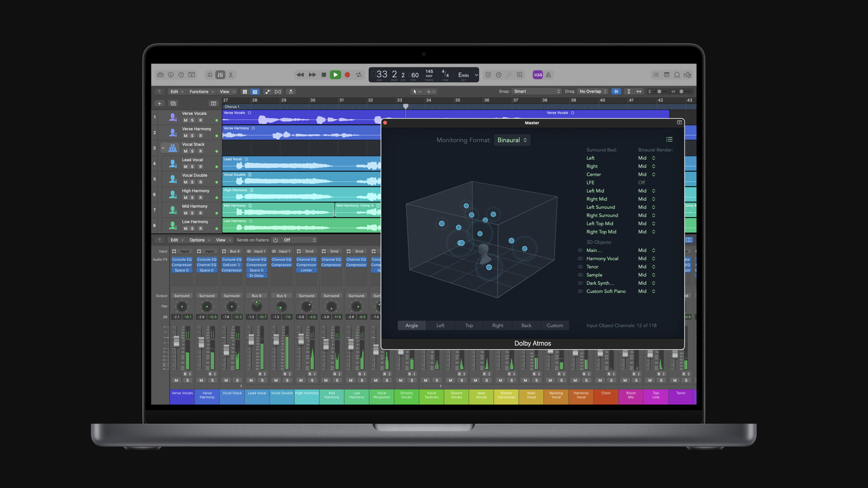Enable the grid view icon beside the View menu

pyautogui.click(x=245, y=91)
